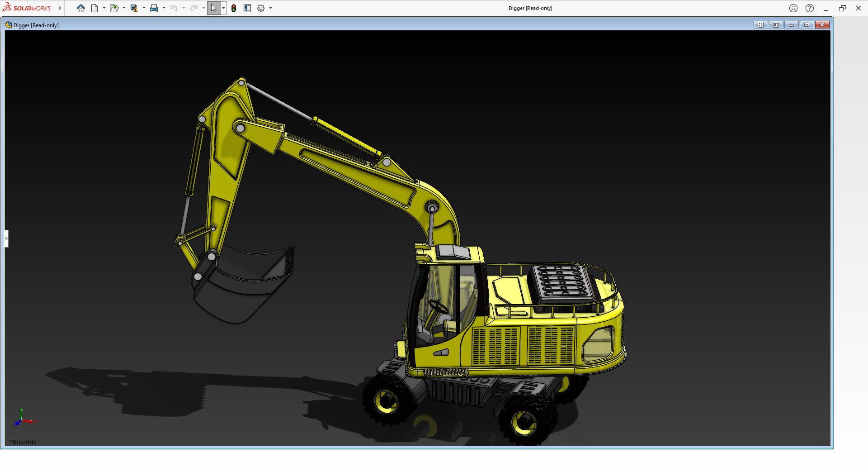This screenshot has height=467, width=868.
Task: Open the Print dropdown arrow
Action: 164,8
